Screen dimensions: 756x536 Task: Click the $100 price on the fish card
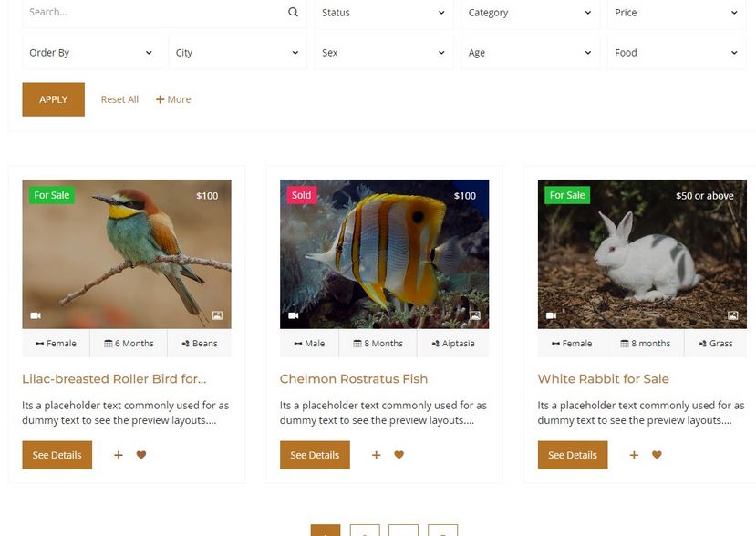[x=465, y=196]
